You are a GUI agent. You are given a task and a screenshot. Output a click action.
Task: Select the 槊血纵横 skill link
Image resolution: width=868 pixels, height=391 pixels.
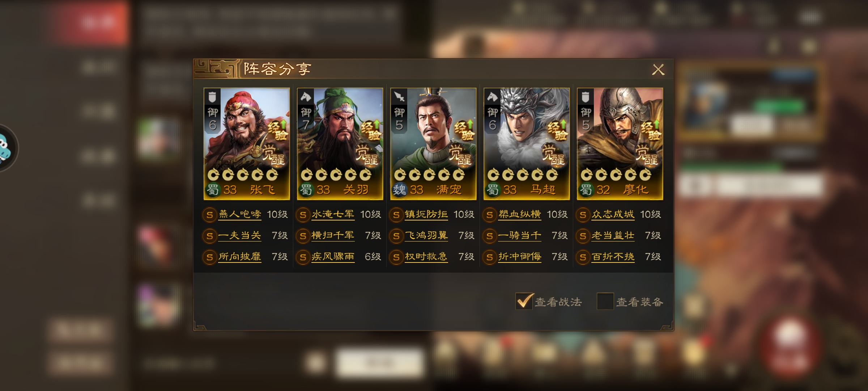click(519, 214)
